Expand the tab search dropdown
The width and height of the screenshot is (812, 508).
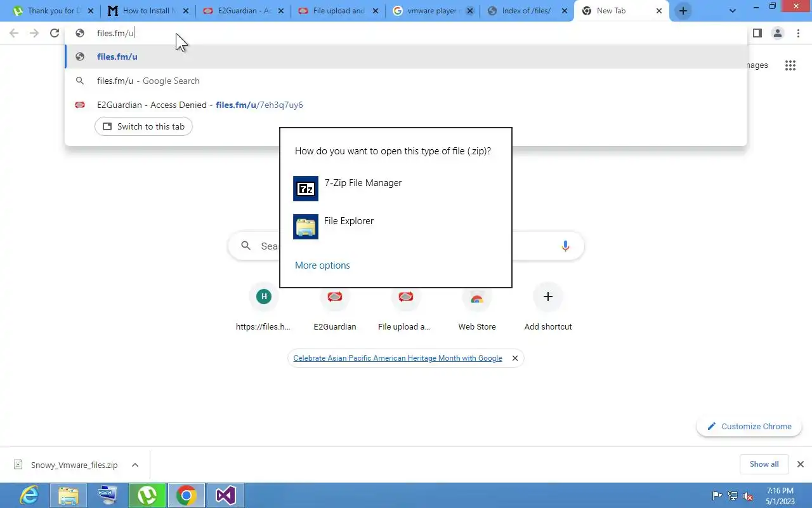point(733,11)
